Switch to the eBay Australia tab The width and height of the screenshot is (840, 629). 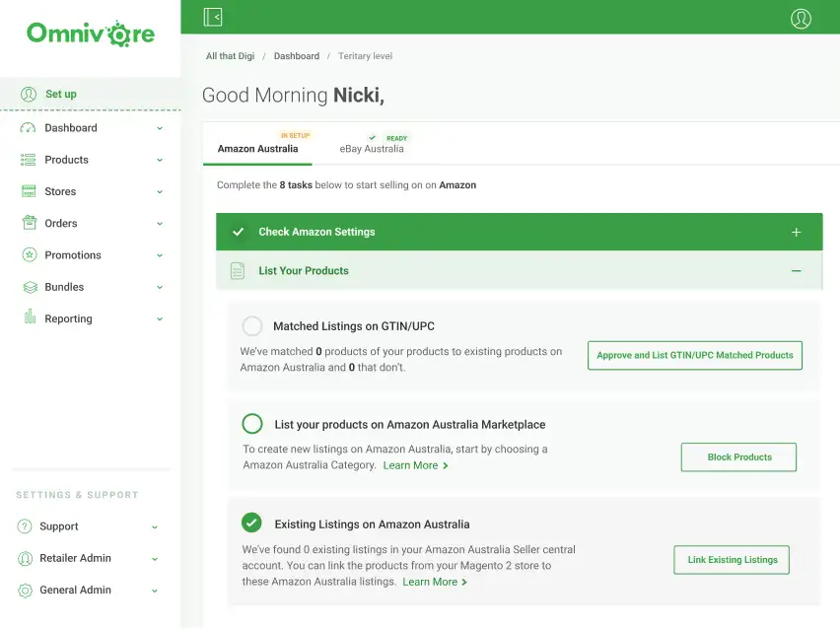(x=372, y=149)
